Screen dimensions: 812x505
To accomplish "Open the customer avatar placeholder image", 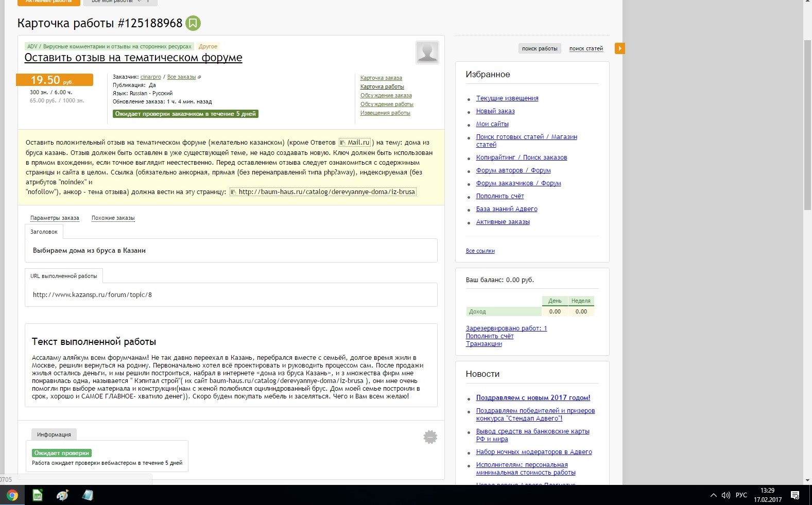I will pos(427,52).
